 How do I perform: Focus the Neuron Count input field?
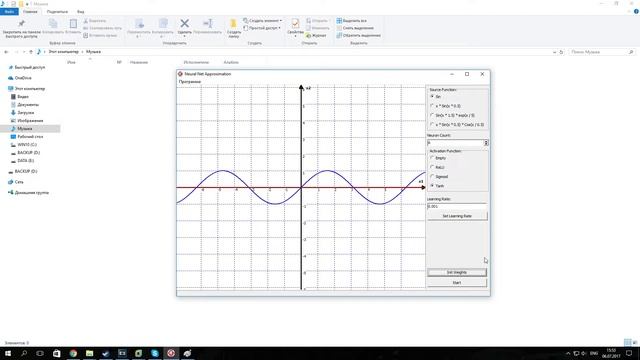(455, 143)
